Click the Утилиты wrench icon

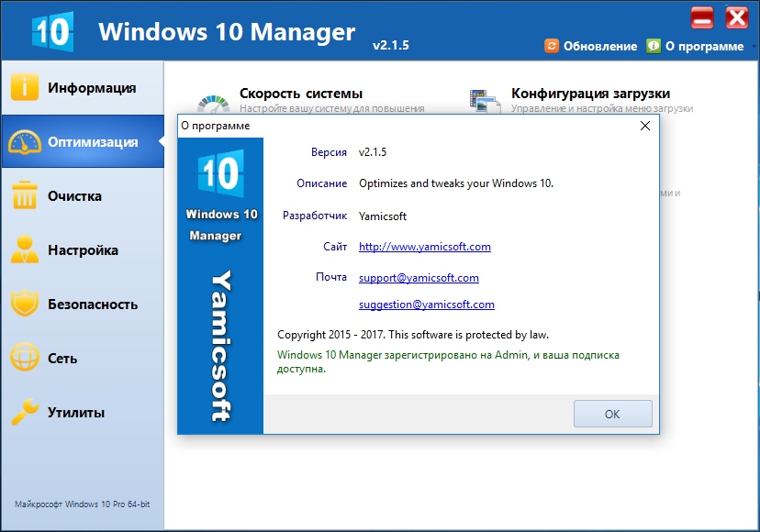tap(24, 411)
